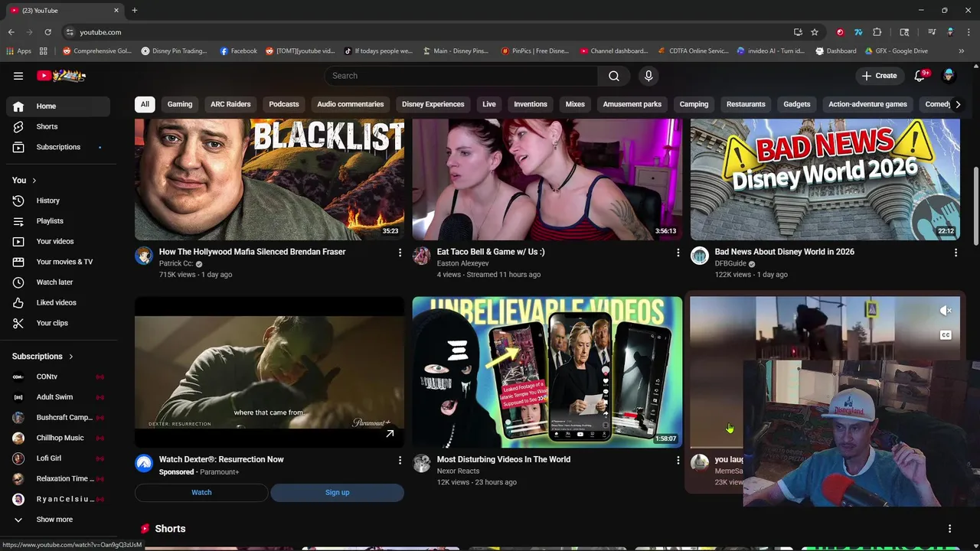Open more options for Dexter ad

(x=400, y=460)
